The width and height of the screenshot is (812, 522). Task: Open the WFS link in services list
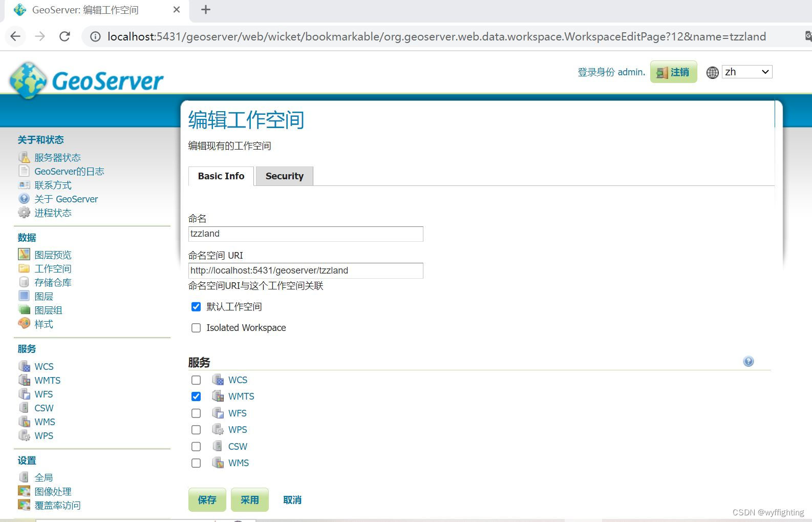[x=237, y=413]
